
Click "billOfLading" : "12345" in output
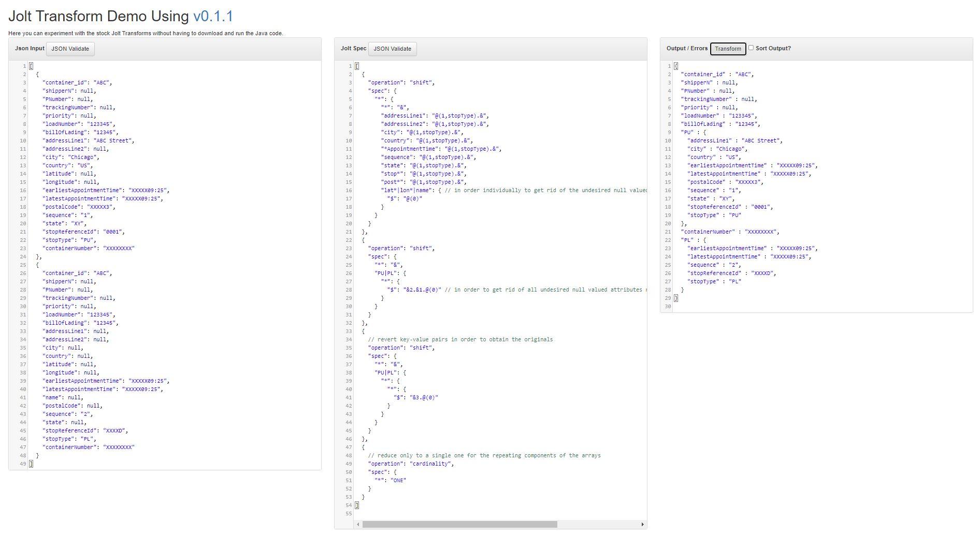click(x=721, y=124)
